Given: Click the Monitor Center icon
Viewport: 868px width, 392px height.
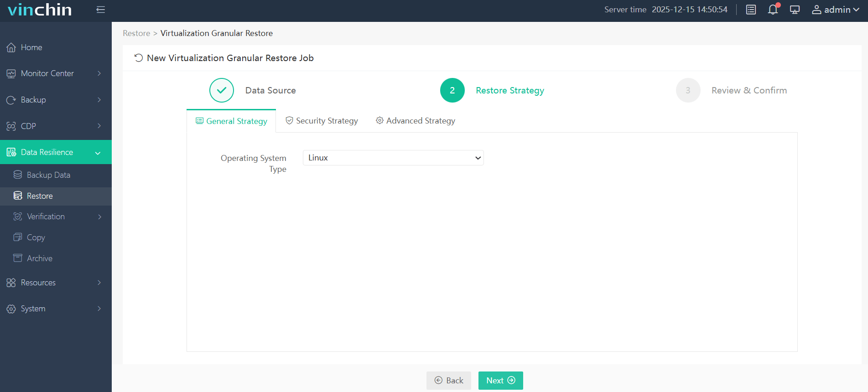Looking at the screenshot, I should 11,73.
